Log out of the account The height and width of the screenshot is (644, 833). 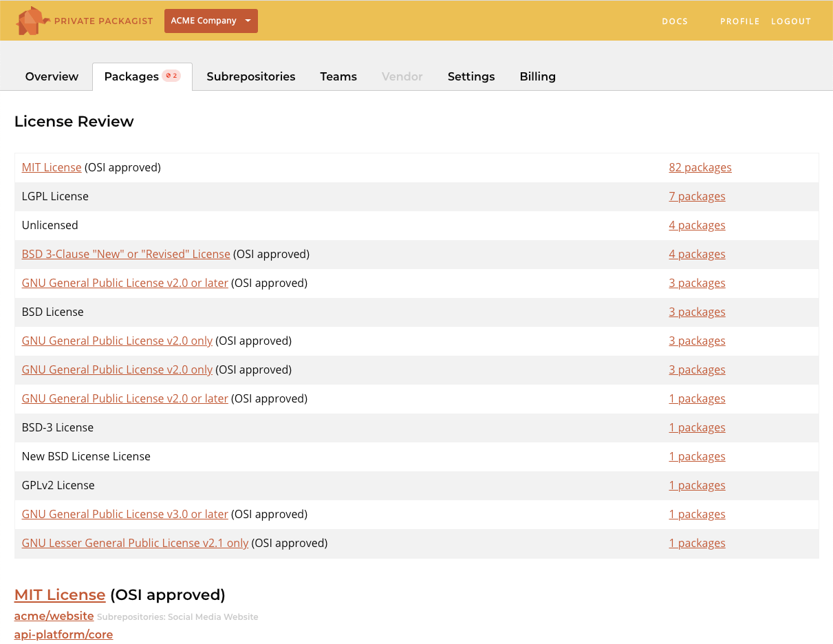[x=790, y=21]
